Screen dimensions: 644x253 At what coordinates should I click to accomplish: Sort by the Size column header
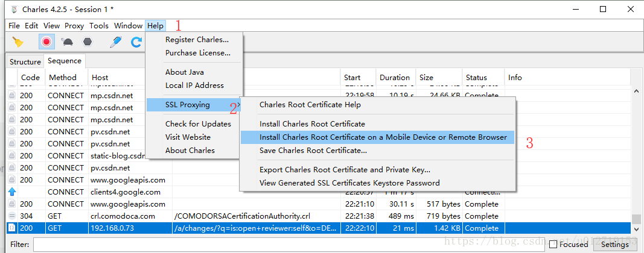[x=439, y=78]
